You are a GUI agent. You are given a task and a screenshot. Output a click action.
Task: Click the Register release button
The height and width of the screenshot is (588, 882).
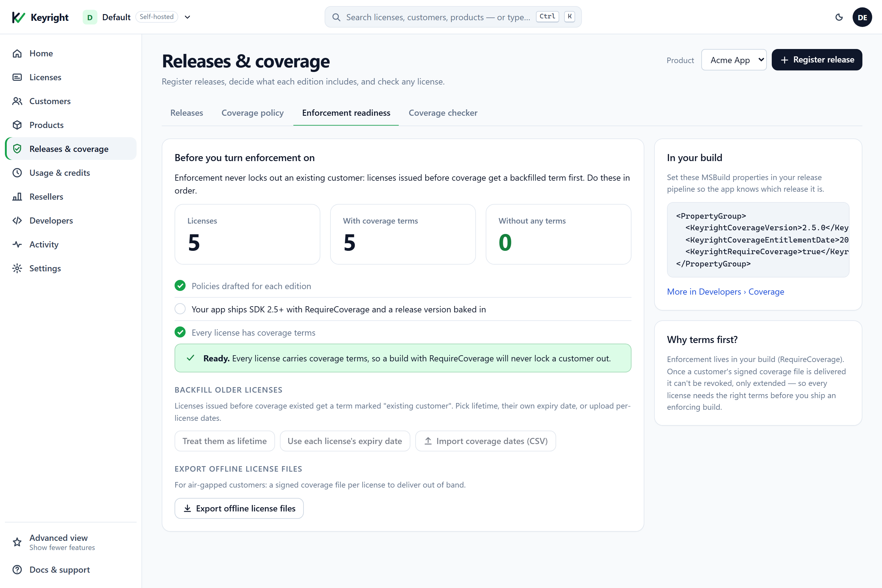click(817, 60)
